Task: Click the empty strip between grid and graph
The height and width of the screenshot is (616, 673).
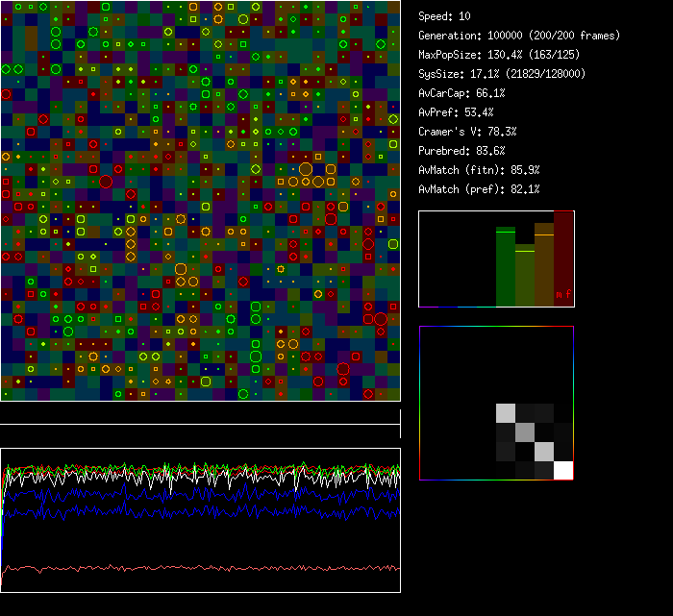Action: (200, 414)
